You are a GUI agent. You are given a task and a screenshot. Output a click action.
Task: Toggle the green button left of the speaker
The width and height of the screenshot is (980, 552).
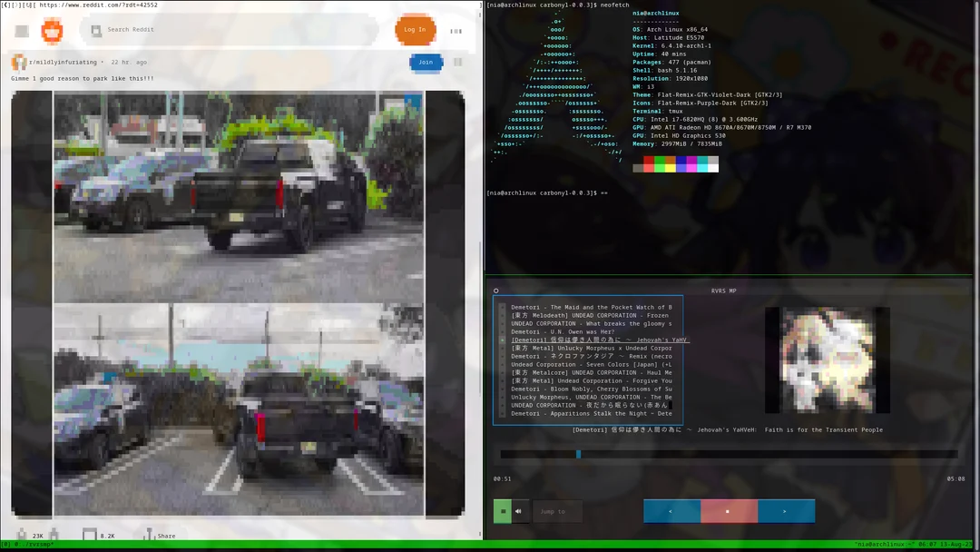pyautogui.click(x=502, y=511)
